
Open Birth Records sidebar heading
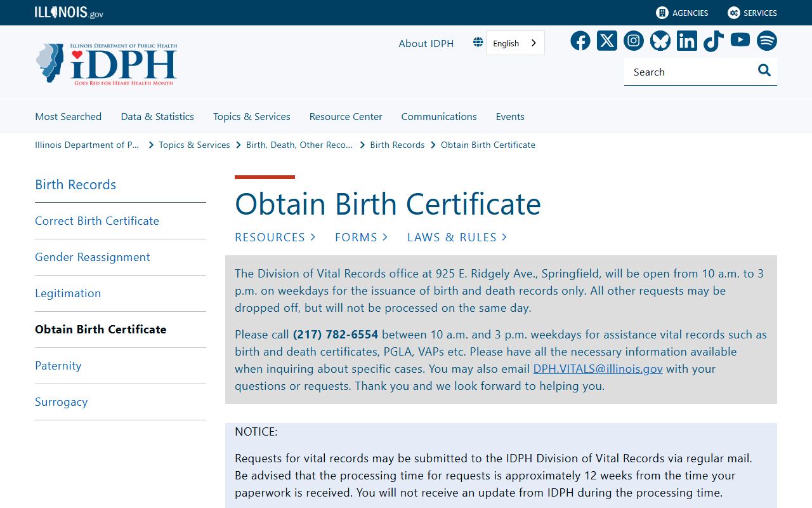(x=75, y=184)
